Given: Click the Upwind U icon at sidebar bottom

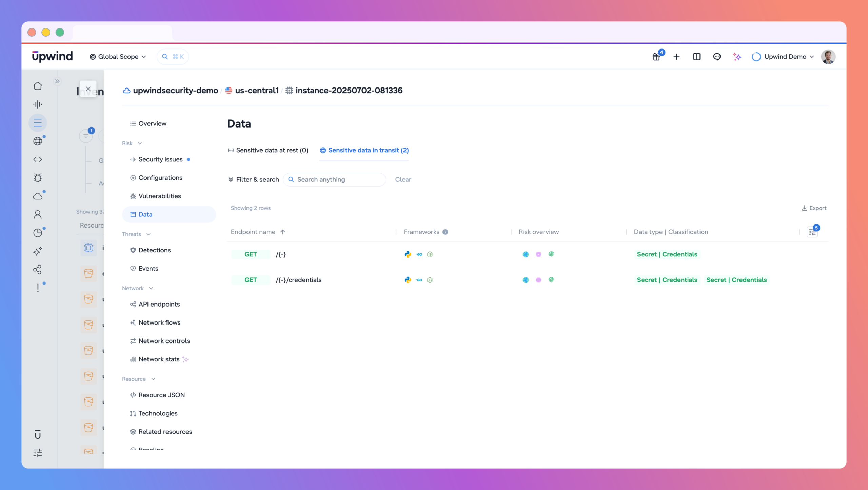Looking at the screenshot, I should (x=38, y=434).
